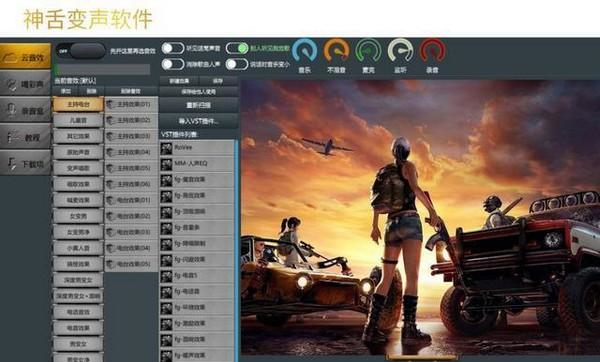Click the fg-电音5 plugin thumbnail icon
This screenshot has height=362, width=600.
click(x=166, y=276)
